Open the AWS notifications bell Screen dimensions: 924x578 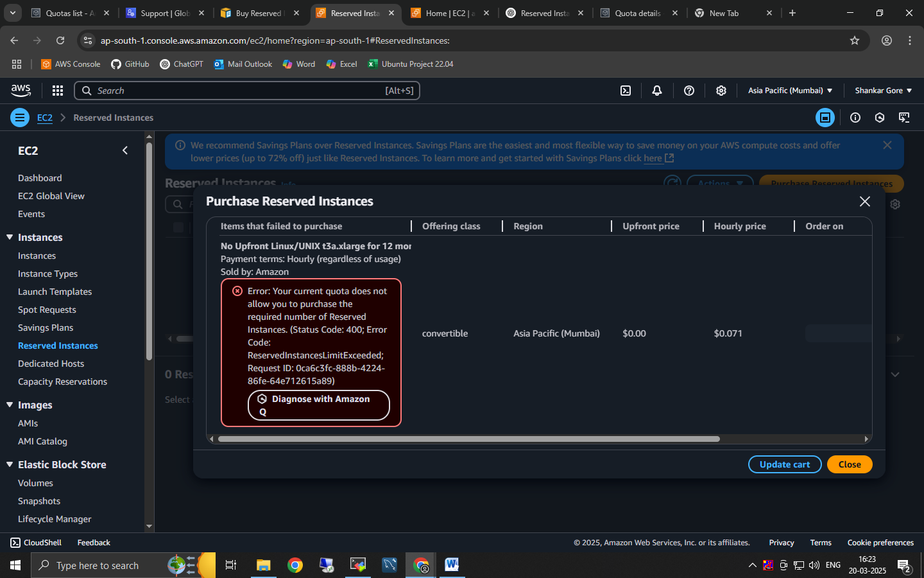pyautogui.click(x=657, y=91)
